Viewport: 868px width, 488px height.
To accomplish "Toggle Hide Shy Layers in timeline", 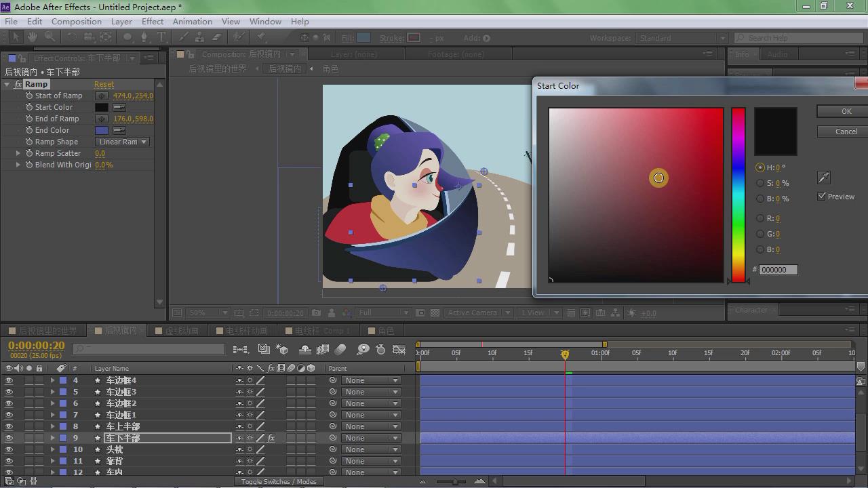I will [305, 349].
